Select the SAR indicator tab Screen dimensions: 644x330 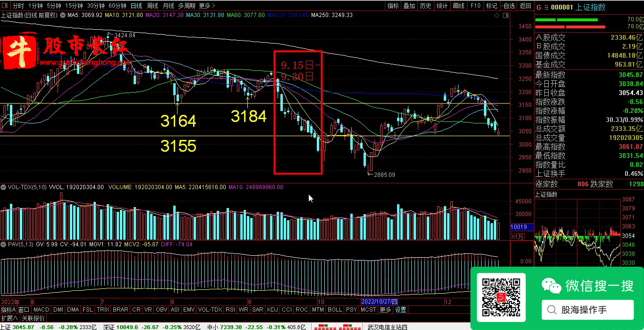pos(258,310)
